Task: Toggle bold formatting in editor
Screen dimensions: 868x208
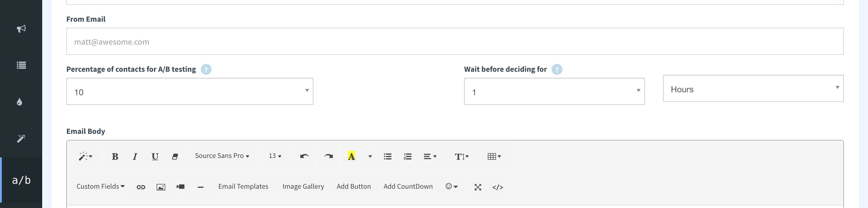Action: click(115, 156)
